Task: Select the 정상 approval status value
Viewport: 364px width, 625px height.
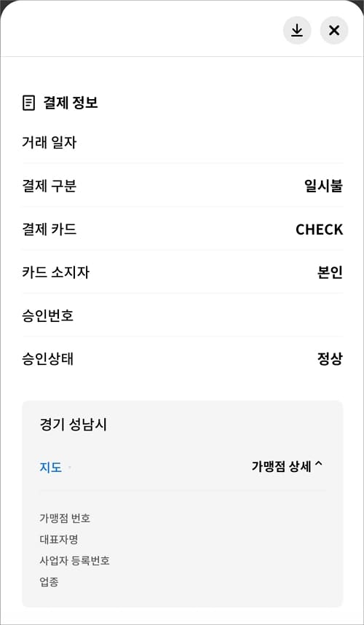Action: pos(330,360)
